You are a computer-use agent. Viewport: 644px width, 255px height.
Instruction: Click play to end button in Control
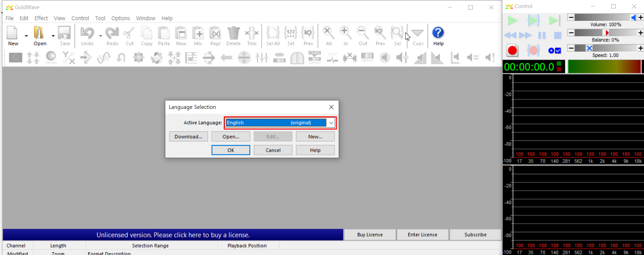click(554, 21)
